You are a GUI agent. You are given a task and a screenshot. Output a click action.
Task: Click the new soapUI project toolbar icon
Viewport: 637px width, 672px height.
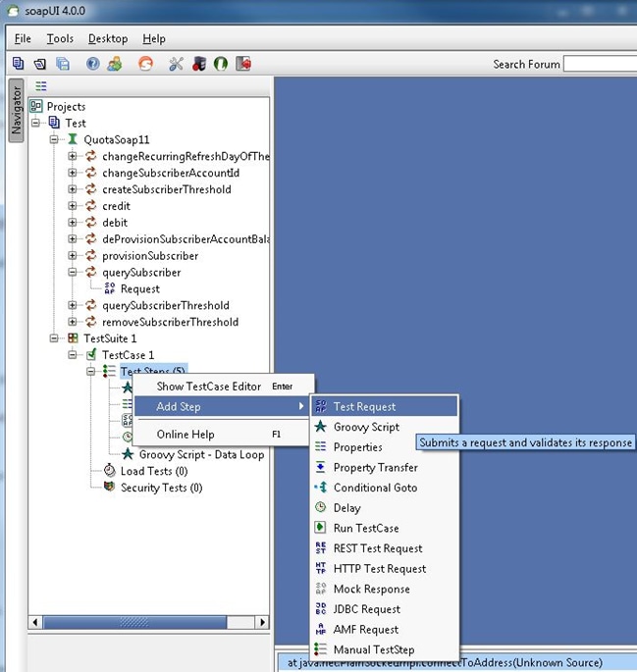(x=18, y=64)
